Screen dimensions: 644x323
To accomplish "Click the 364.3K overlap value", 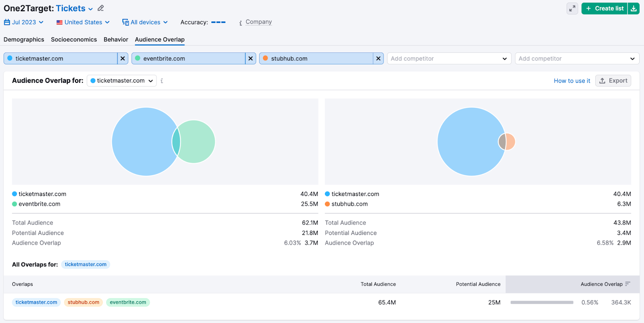I will point(621,302).
